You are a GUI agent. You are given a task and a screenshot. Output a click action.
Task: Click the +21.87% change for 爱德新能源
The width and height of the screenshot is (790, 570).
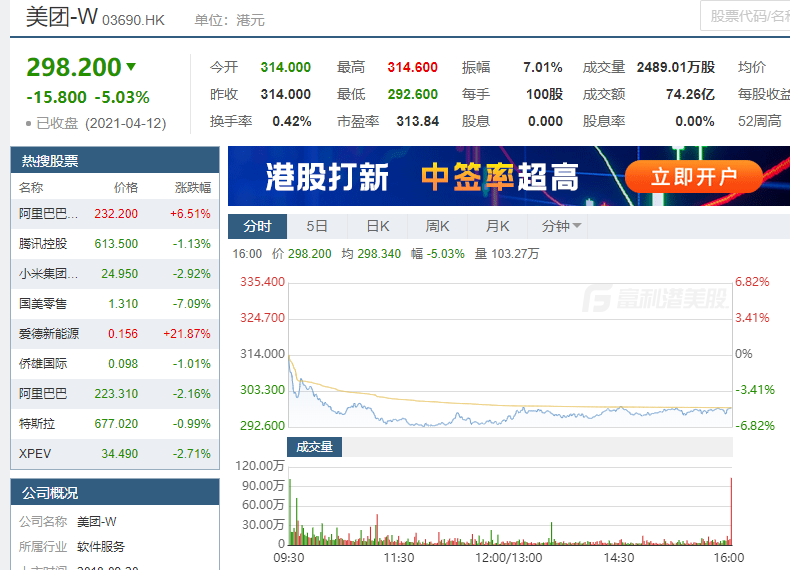point(187,334)
